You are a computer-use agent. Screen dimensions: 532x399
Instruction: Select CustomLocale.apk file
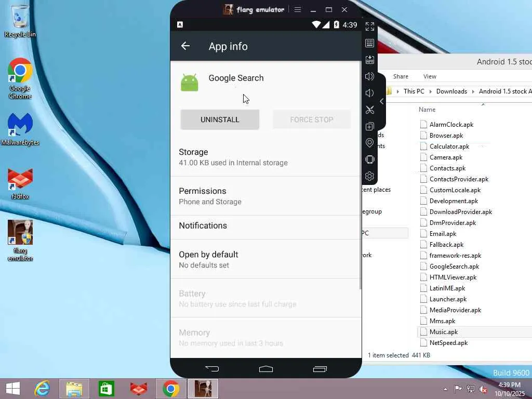[455, 190]
